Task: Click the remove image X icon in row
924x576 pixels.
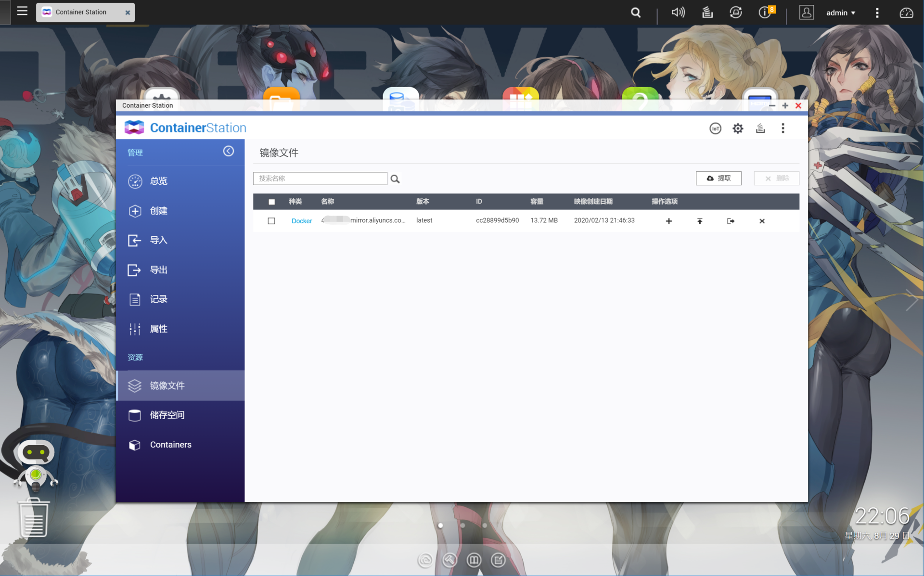Action: 762,221
